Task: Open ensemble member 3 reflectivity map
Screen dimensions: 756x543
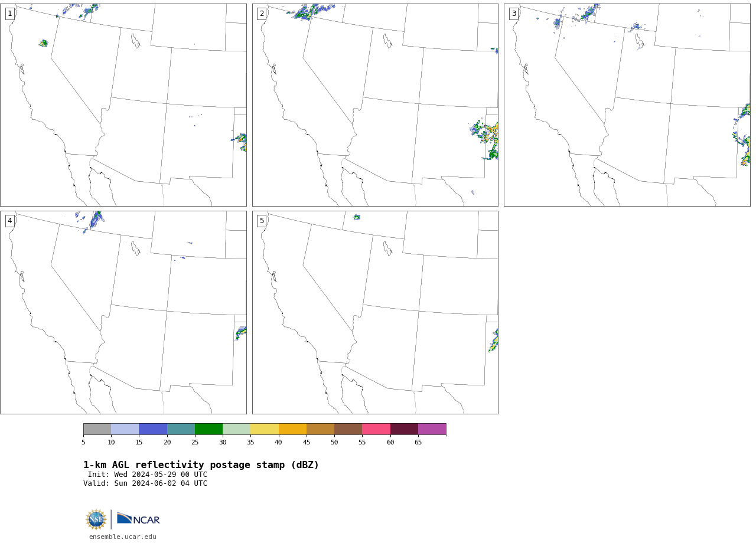Action: [x=627, y=105]
